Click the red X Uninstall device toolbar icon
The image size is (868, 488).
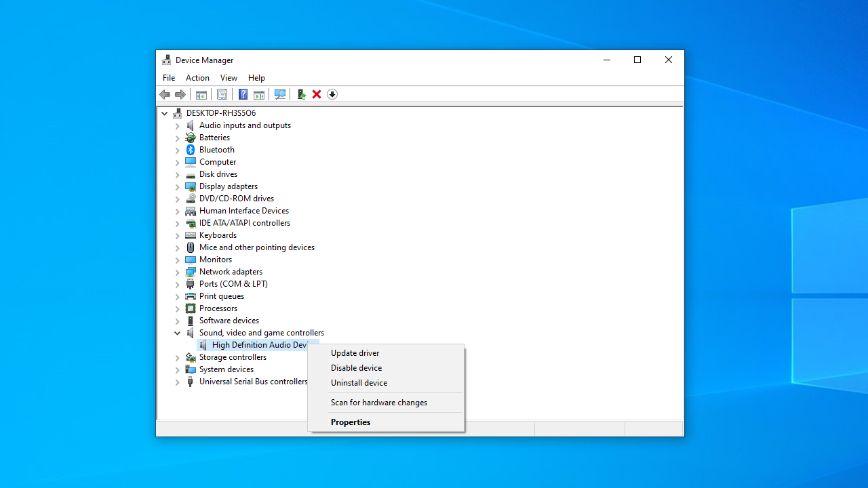pos(317,94)
